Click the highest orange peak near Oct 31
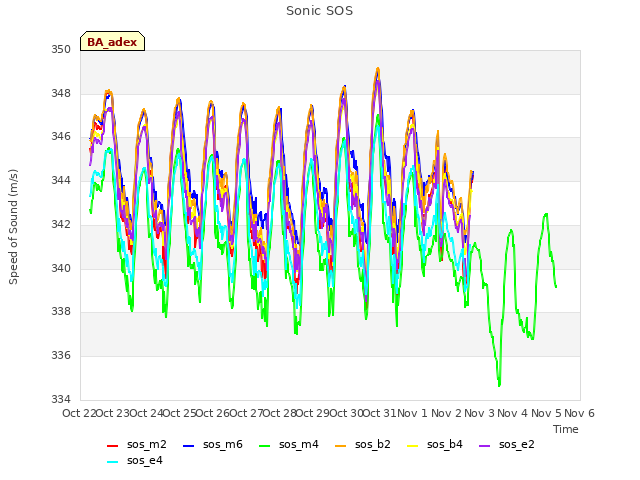This screenshot has height=480, width=640. click(x=378, y=69)
